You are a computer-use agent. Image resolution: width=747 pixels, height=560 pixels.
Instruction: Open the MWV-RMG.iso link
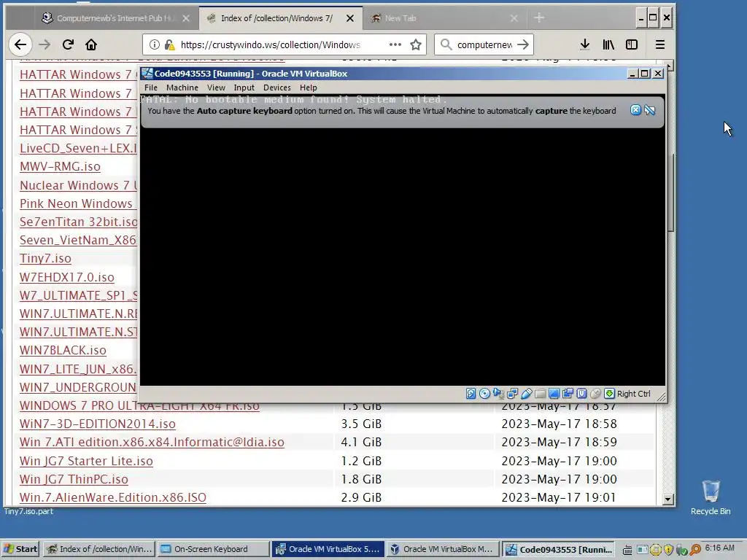(x=60, y=167)
